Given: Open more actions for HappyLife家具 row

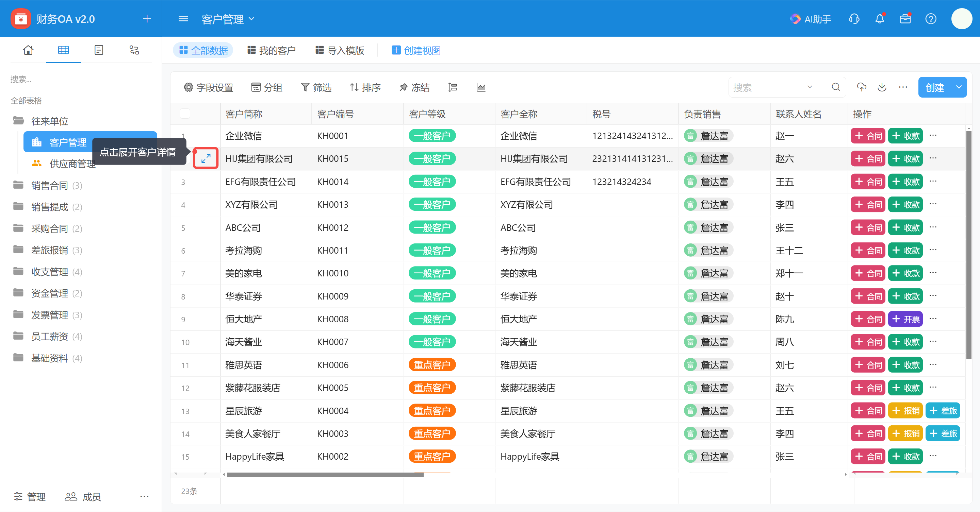Looking at the screenshot, I should coord(933,456).
